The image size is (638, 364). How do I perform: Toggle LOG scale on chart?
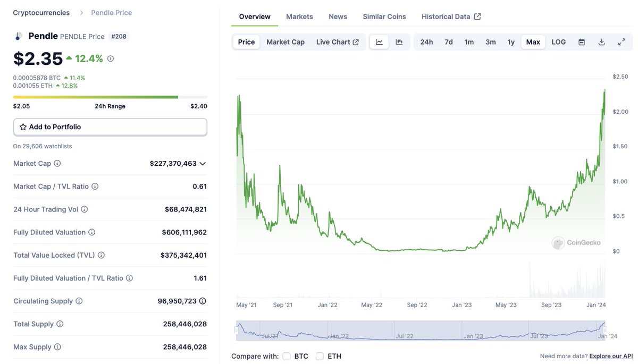[x=559, y=42]
